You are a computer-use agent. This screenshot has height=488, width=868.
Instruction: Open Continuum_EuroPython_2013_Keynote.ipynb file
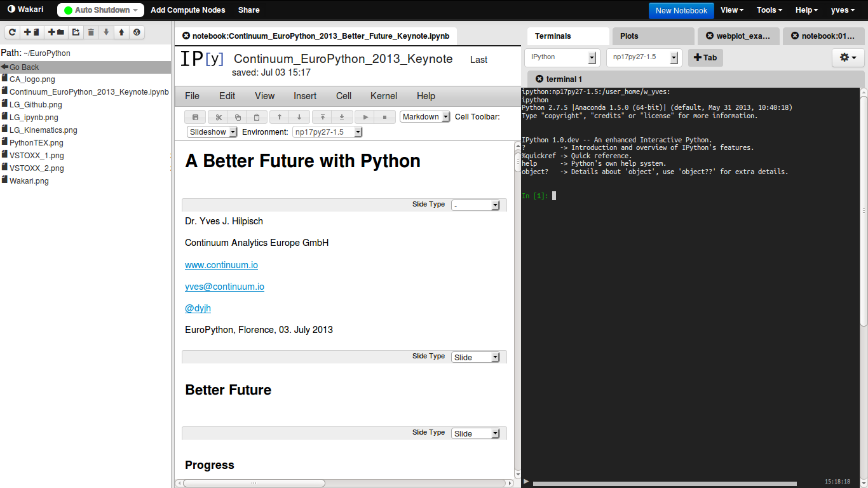(89, 92)
